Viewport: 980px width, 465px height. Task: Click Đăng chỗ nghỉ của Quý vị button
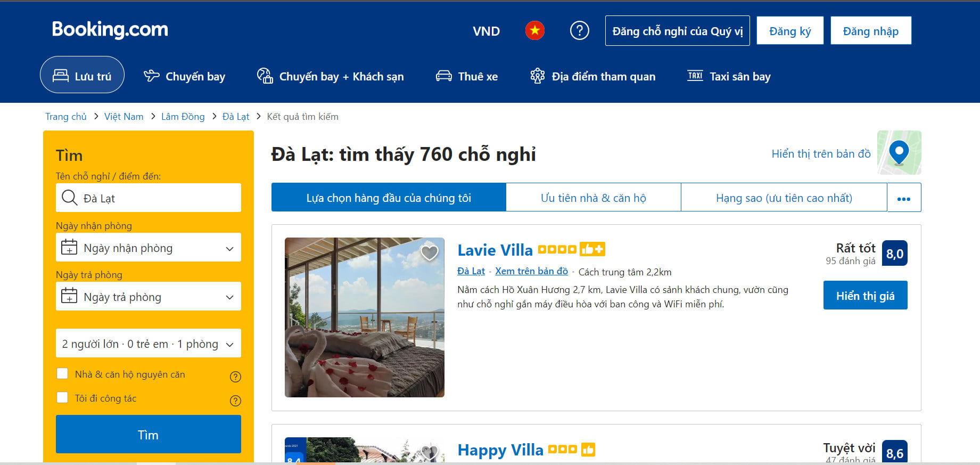pyautogui.click(x=678, y=31)
